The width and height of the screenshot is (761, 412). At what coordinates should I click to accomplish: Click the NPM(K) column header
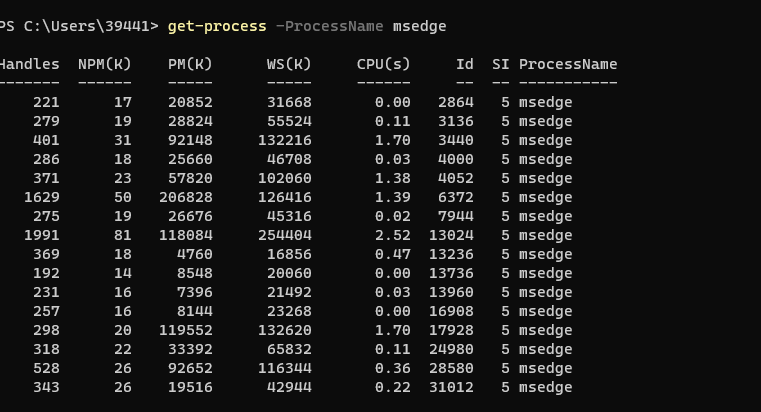(105, 64)
